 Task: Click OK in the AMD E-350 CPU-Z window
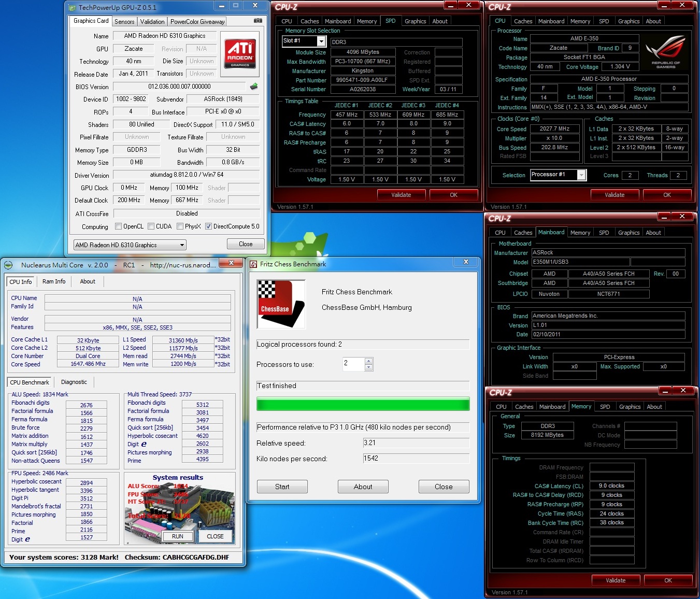coord(667,195)
